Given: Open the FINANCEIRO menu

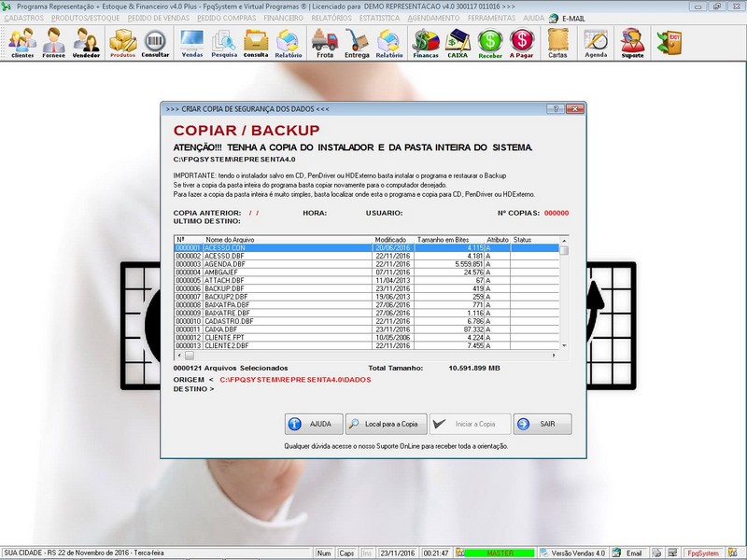Looking at the screenshot, I should (x=284, y=18).
